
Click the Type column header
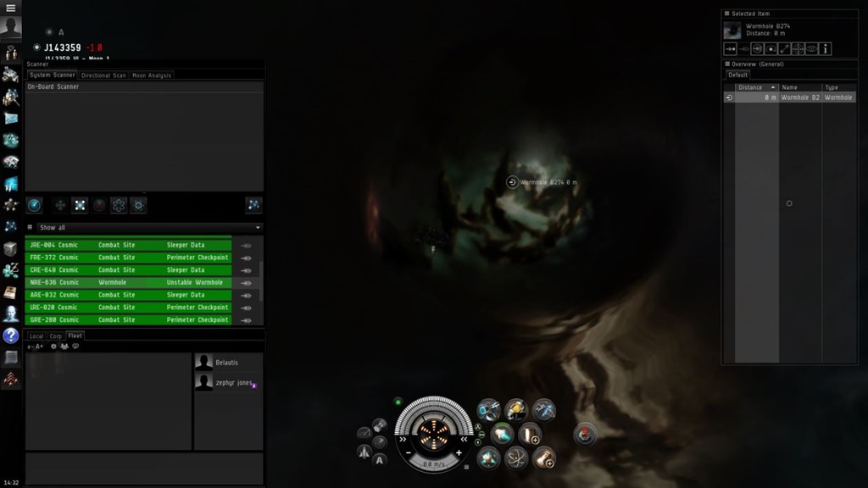839,87
